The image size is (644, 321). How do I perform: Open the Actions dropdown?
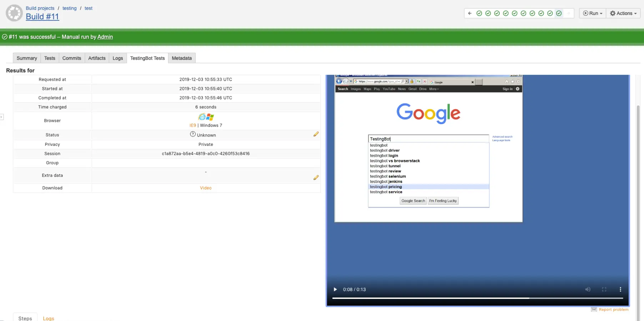click(623, 13)
